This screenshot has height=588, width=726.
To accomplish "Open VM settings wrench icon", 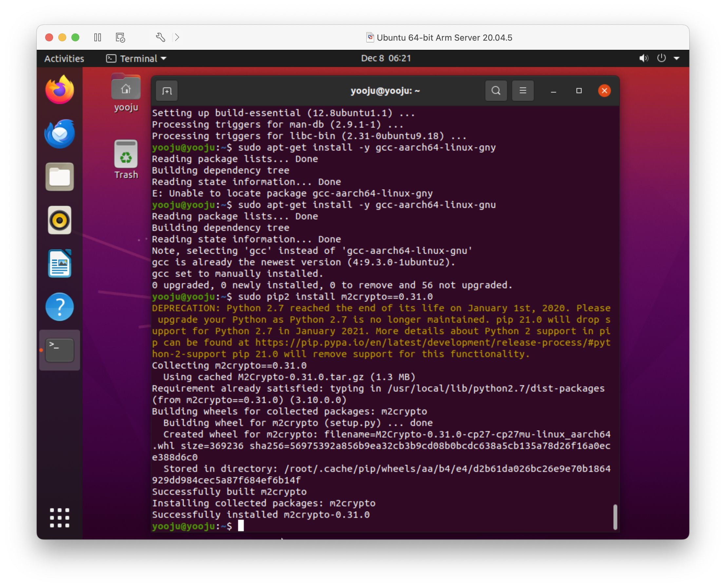I will pos(161,37).
